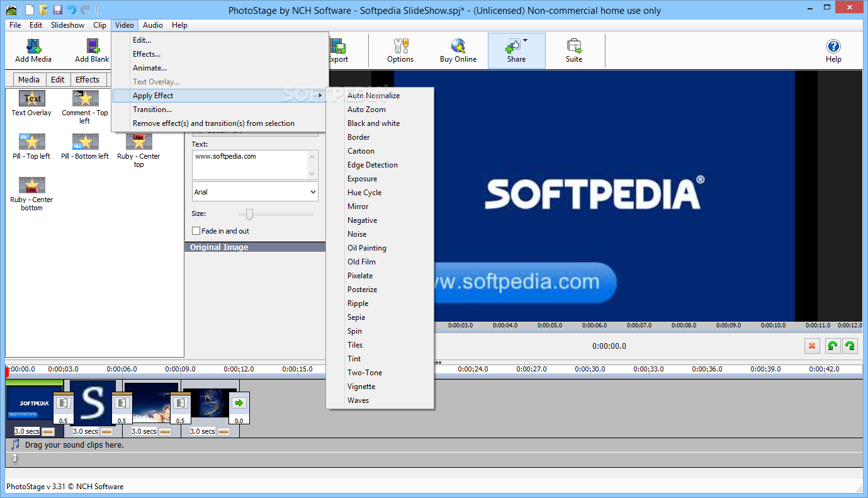Click the microphone narration track icon
Viewport: 868px width, 498px height.
tap(15, 460)
